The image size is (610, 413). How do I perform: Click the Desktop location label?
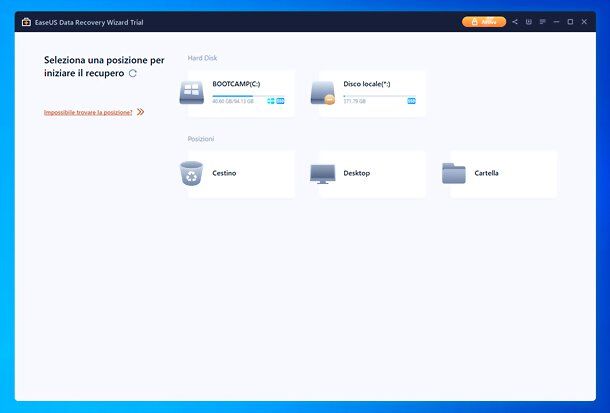click(x=357, y=173)
